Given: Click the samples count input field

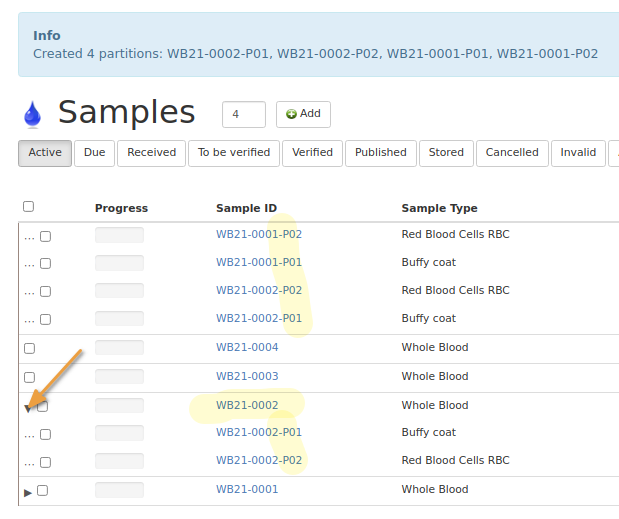Looking at the screenshot, I should 243,114.
